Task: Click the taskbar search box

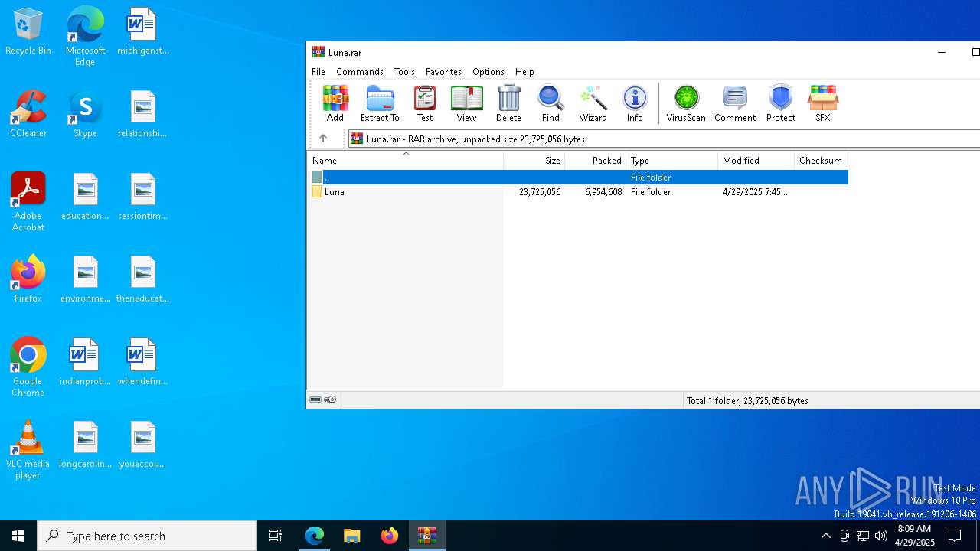Action: point(147,536)
